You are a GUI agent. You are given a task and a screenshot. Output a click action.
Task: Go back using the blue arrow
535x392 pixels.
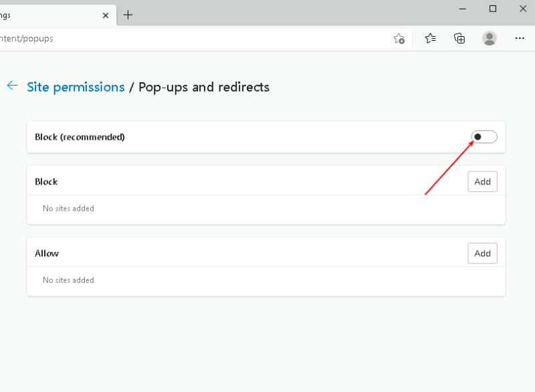pos(12,86)
